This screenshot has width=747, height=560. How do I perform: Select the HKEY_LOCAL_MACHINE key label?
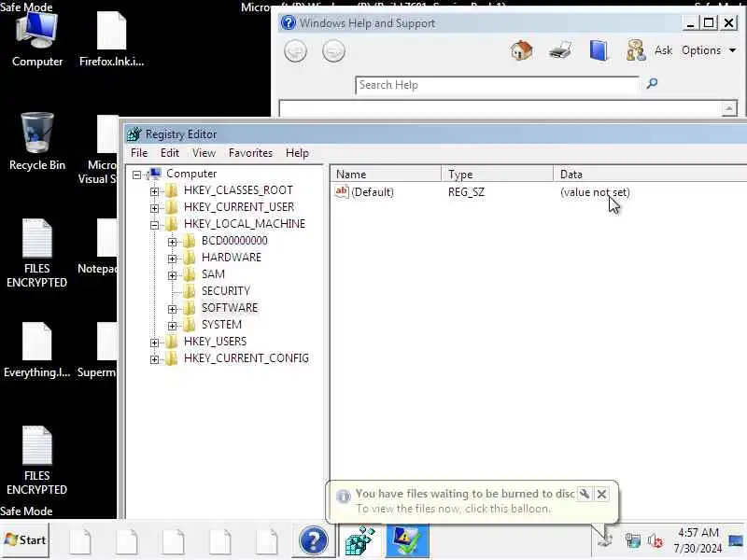coord(245,224)
